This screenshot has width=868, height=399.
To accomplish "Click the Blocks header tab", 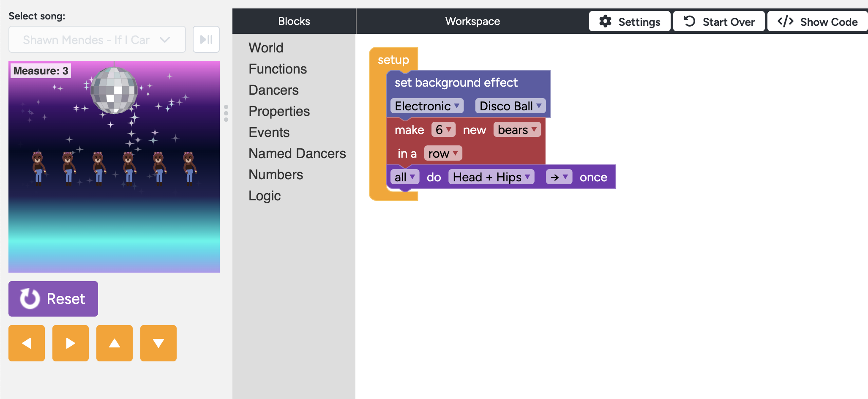I will tap(294, 21).
